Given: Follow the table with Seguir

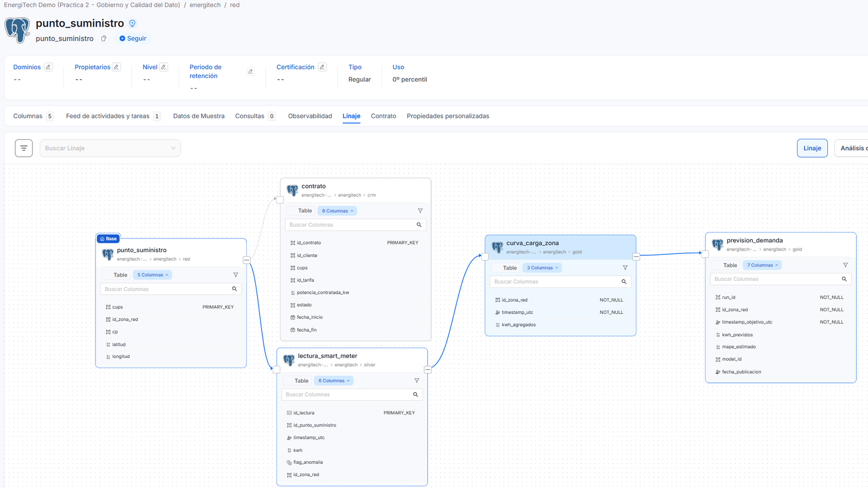Looking at the screenshot, I should tap(133, 38).
